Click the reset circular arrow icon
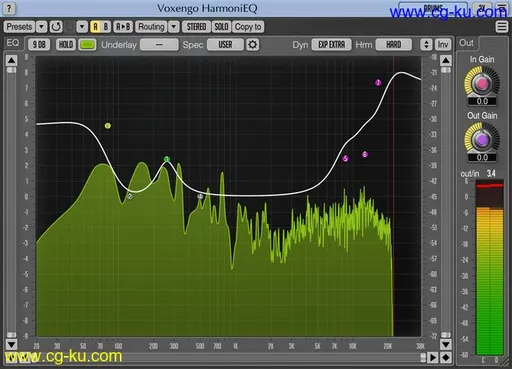The height and width of the screenshot is (369, 512). tap(56, 27)
